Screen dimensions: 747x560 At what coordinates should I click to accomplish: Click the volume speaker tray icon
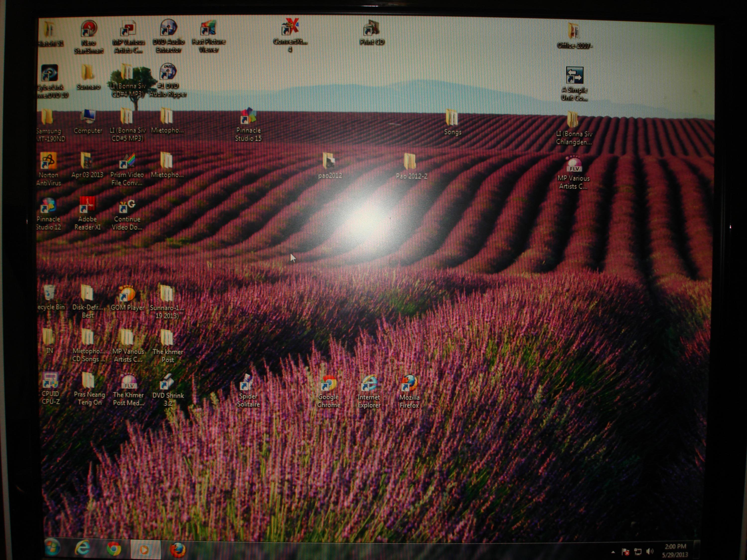click(x=649, y=551)
